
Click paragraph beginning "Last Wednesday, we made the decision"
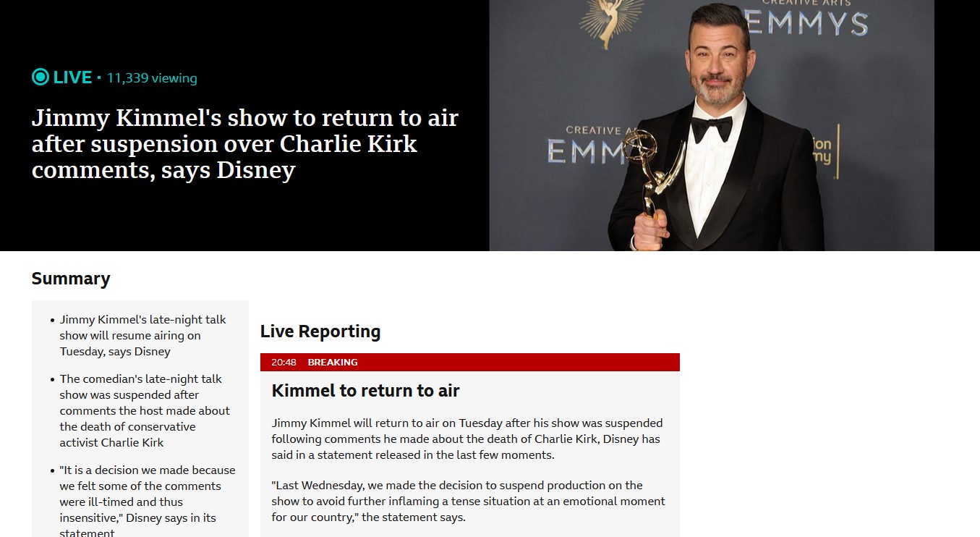pyautogui.click(x=468, y=502)
